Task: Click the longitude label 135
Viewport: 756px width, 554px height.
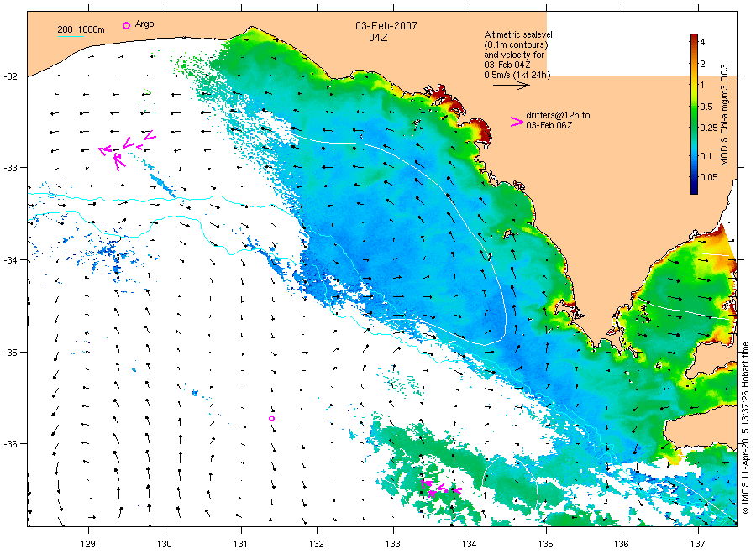Action: [x=546, y=545]
